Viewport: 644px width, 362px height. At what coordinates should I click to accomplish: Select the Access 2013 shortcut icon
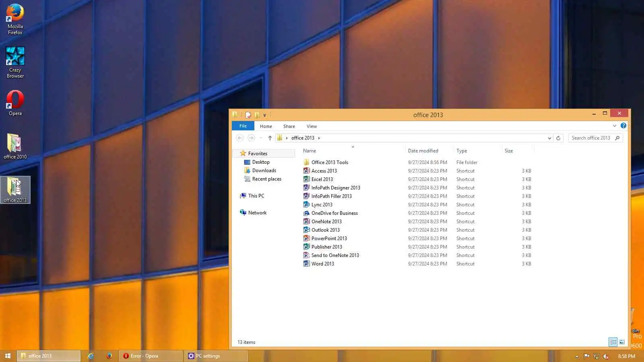pos(306,171)
